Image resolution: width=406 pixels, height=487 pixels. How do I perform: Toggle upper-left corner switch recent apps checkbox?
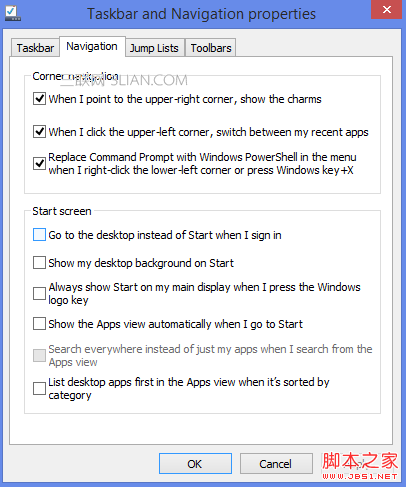coord(39,132)
